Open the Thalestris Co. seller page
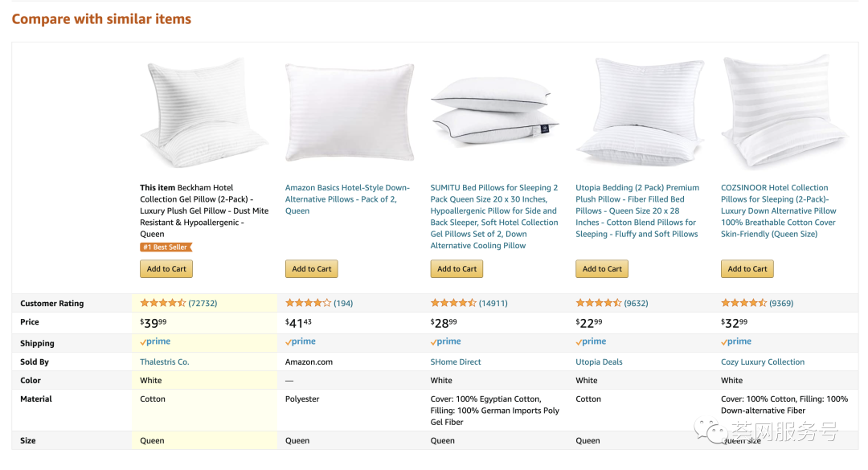The height and width of the screenshot is (470, 868). point(165,362)
